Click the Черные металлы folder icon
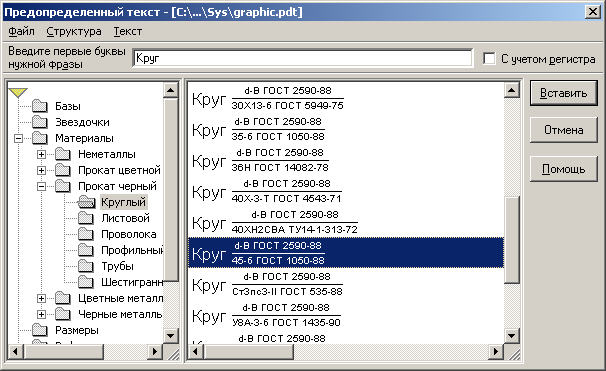The width and height of the screenshot is (606, 371). click(x=63, y=314)
